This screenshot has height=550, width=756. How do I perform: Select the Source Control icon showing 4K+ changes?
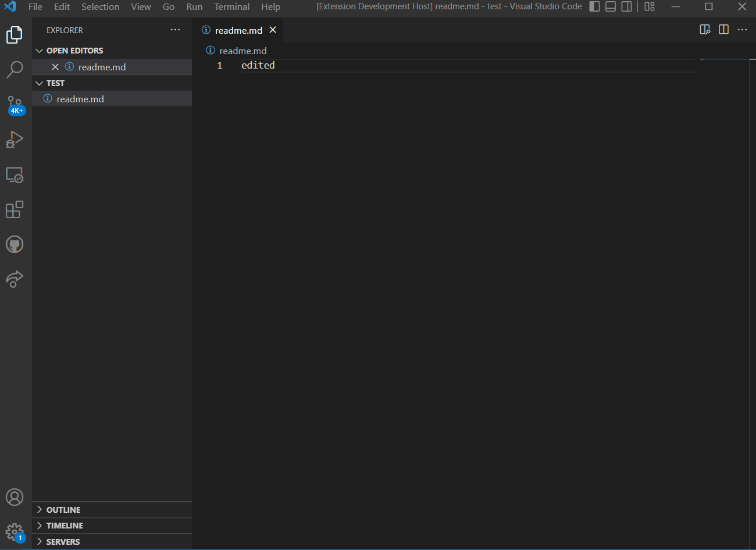pyautogui.click(x=15, y=103)
